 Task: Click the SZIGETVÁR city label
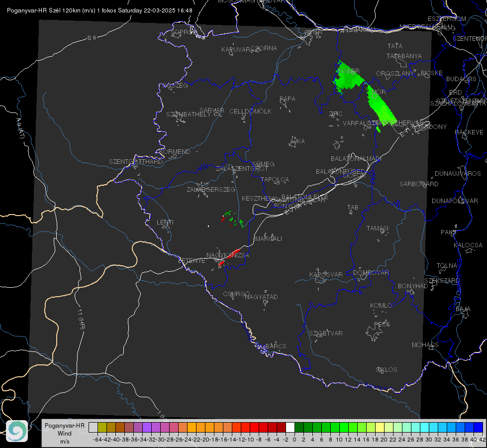click(x=326, y=334)
